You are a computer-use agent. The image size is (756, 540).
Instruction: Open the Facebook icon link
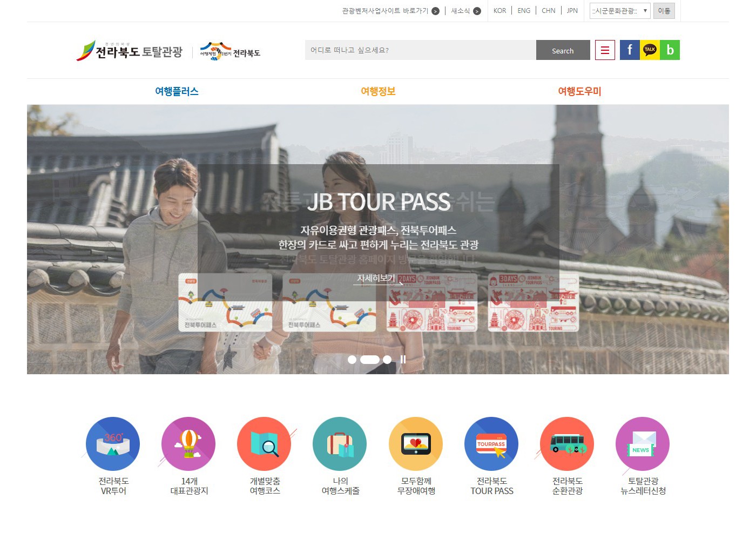click(x=630, y=50)
